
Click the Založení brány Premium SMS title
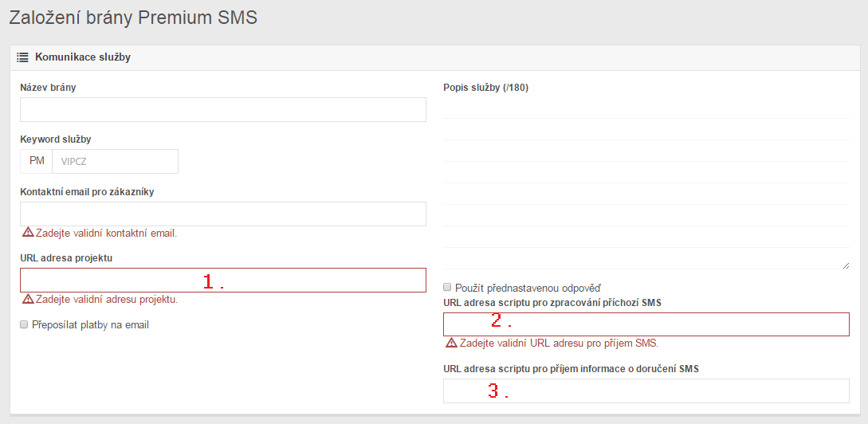(133, 18)
